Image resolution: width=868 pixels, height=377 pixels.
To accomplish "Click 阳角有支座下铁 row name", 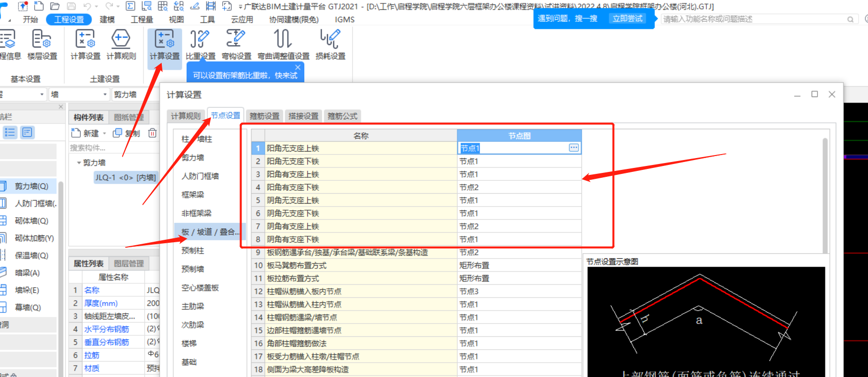I will [x=293, y=187].
